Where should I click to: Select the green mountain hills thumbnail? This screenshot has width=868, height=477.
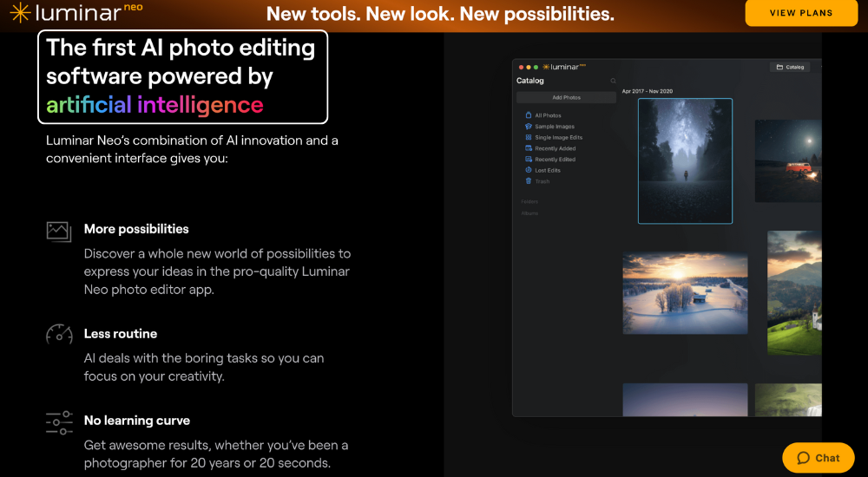[x=794, y=293]
